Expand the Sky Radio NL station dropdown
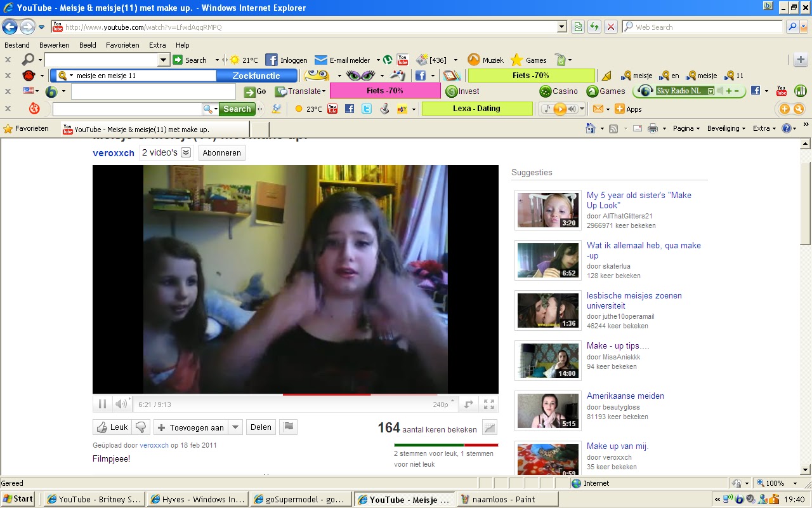Screen dimensions: 812x508 click(x=710, y=91)
